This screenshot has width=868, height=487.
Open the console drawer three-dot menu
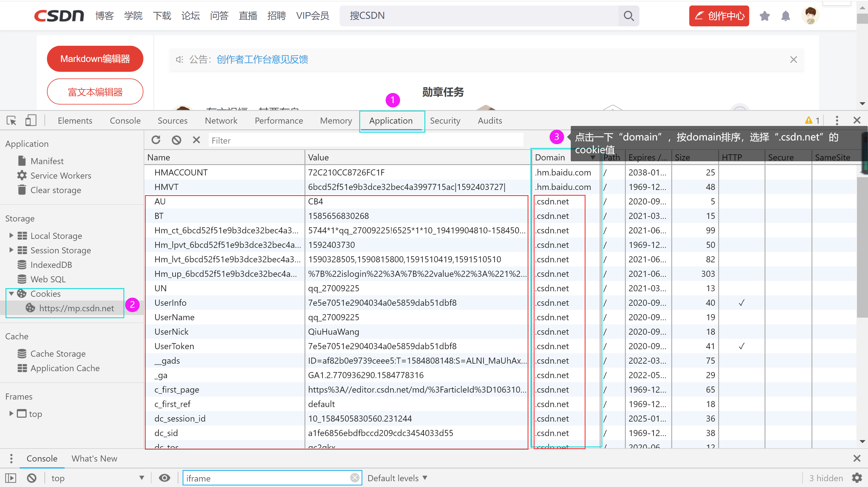point(12,458)
